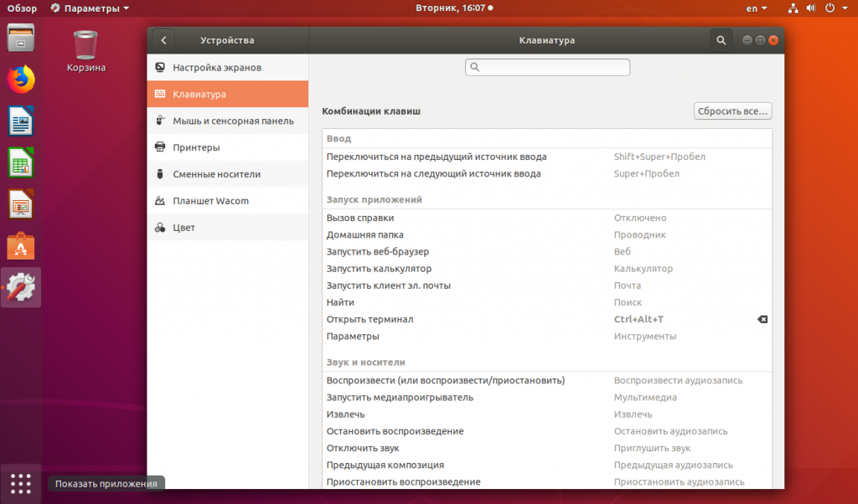858x504 pixels.
Task: Launch Firefox from the dock
Action: click(21, 80)
